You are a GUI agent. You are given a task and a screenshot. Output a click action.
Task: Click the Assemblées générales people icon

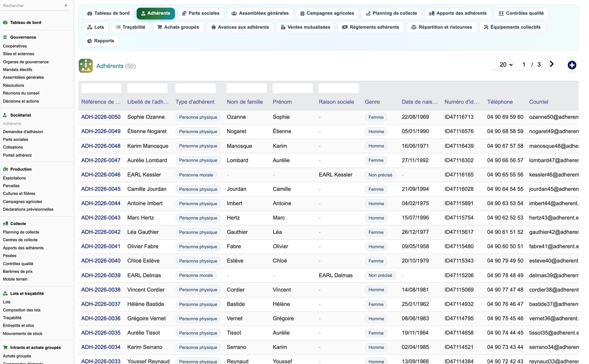coord(234,13)
